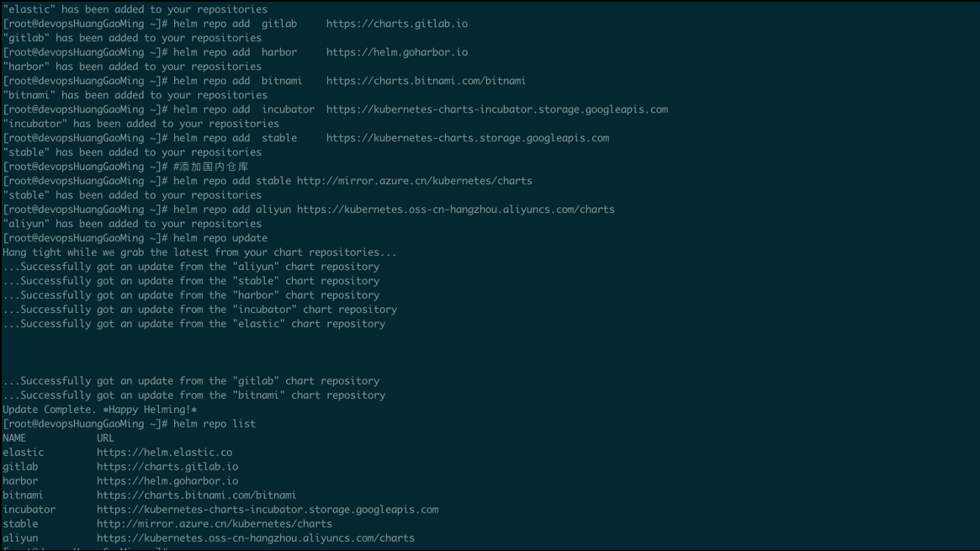Click the https://helm.goharbor.io URL in add command
Image resolution: width=980 pixels, height=551 pixels.
[x=397, y=52]
